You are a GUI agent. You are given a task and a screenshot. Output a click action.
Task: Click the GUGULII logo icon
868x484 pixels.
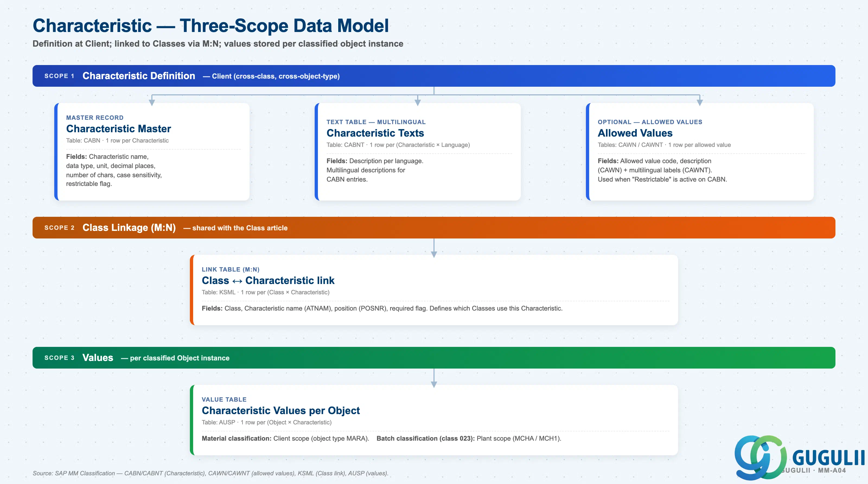761,457
